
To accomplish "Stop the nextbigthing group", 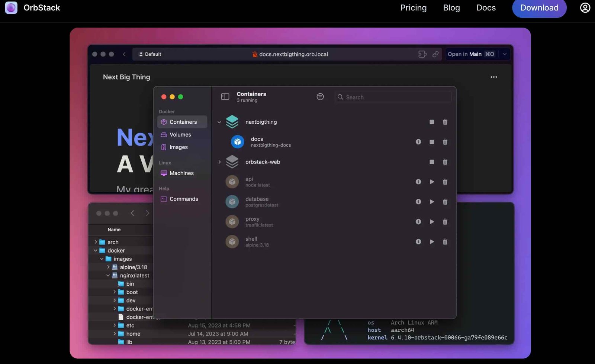I will pyautogui.click(x=432, y=122).
